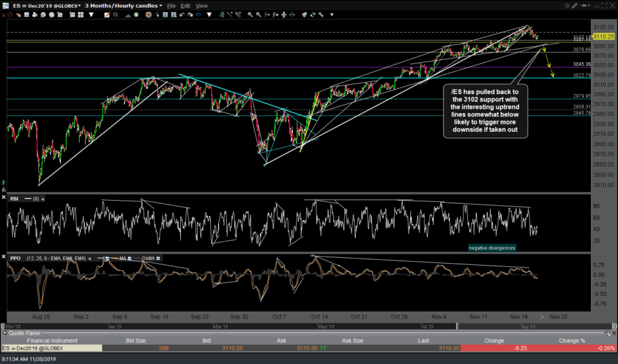Click the RSI (9) indicator label
Screen dimensions: 618x364
(x=24, y=199)
